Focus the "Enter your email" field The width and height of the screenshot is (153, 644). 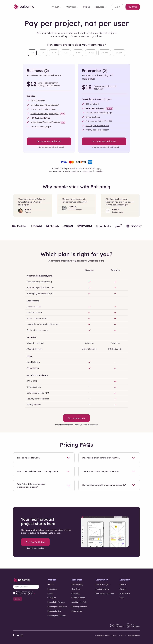point(26,587)
